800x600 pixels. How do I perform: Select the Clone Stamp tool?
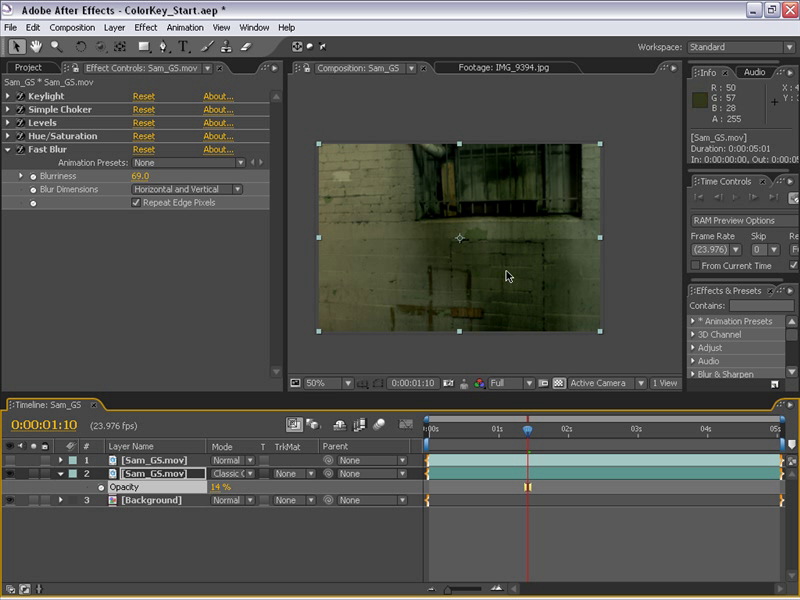tap(225, 46)
